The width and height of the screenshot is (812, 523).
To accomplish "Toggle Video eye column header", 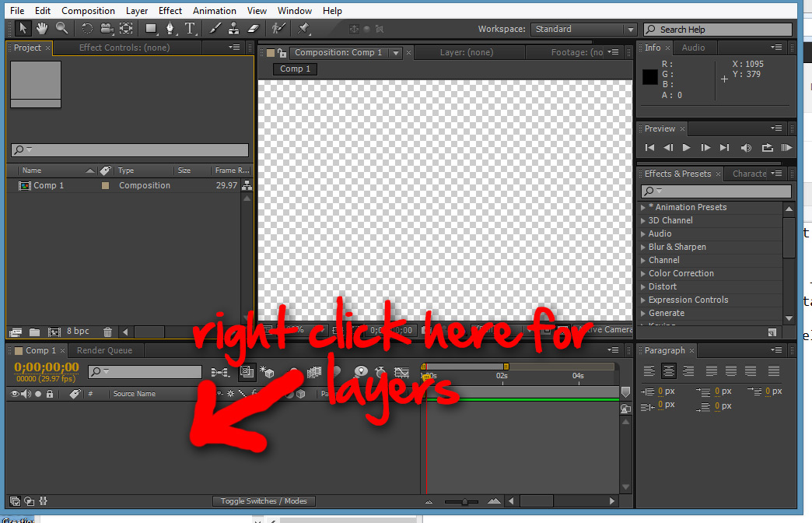I will click(x=15, y=394).
